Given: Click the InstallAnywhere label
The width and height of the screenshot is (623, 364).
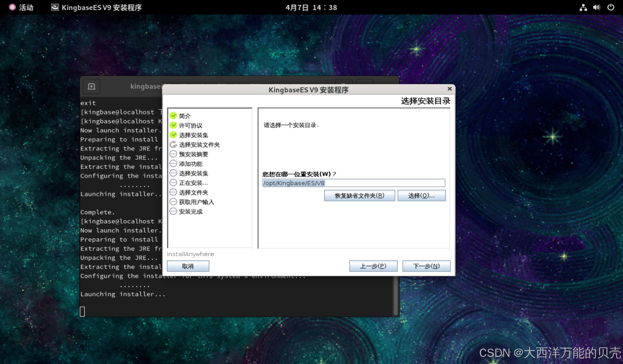Looking at the screenshot, I should tap(190, 254).
